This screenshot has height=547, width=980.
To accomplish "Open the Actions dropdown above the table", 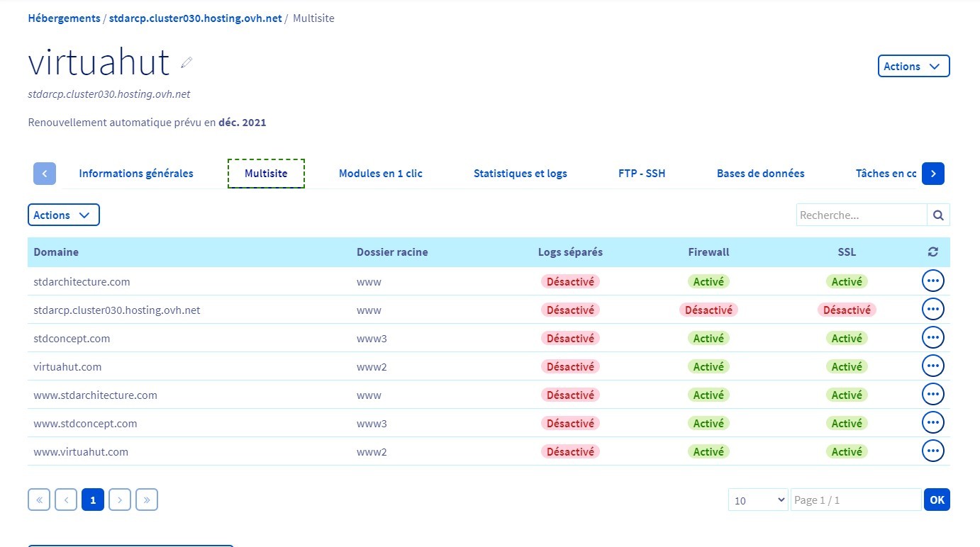I will pos(63,215).
